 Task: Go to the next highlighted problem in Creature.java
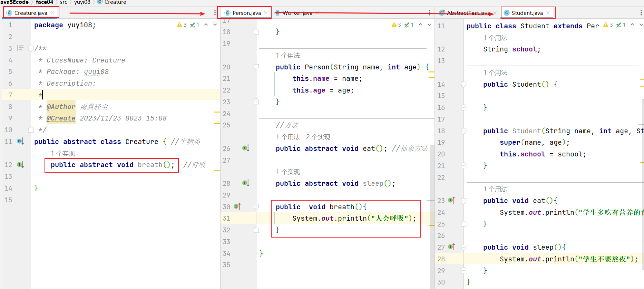(215, 25)
